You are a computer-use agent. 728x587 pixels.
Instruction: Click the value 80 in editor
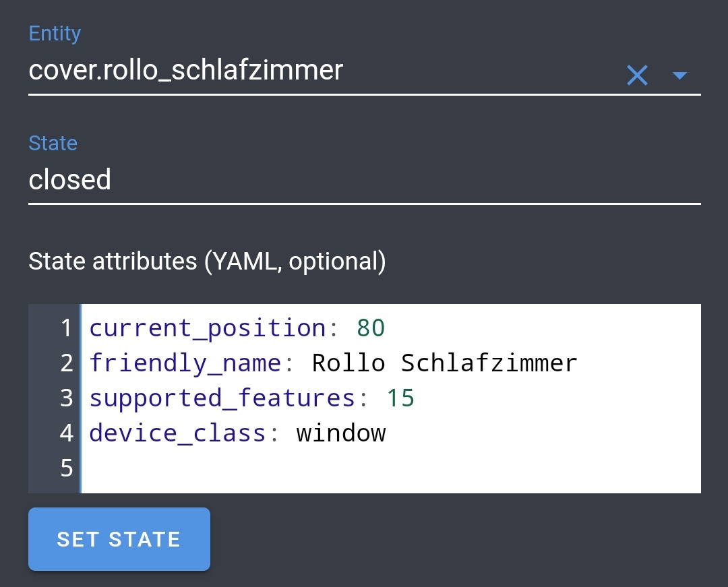point(371,328)
